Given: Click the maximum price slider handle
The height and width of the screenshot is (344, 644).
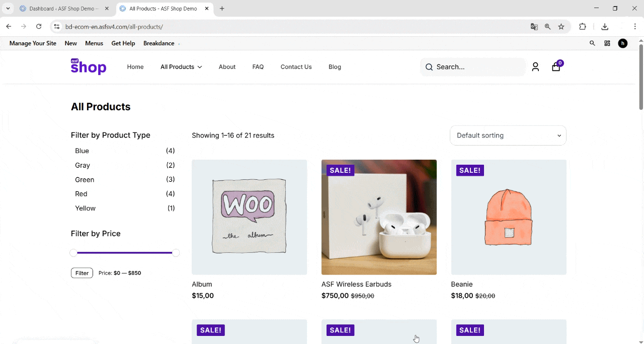Looking at the screenshot, I should click(x=176, y=253).
